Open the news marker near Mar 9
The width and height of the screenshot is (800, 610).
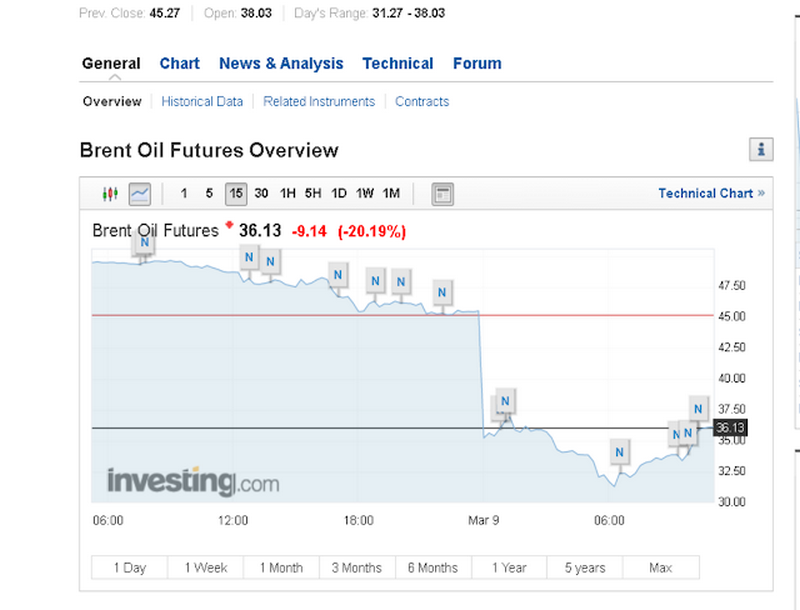(505, 402)
